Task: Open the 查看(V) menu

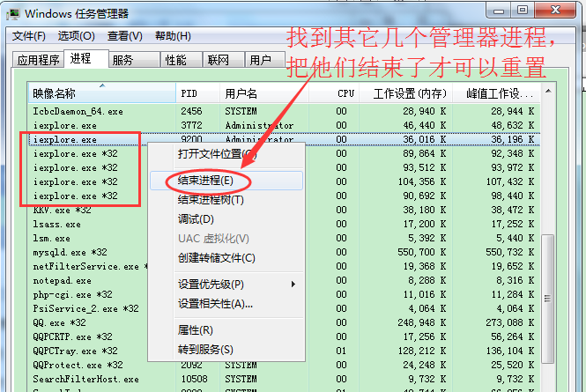Action: [x=124, y=36]
